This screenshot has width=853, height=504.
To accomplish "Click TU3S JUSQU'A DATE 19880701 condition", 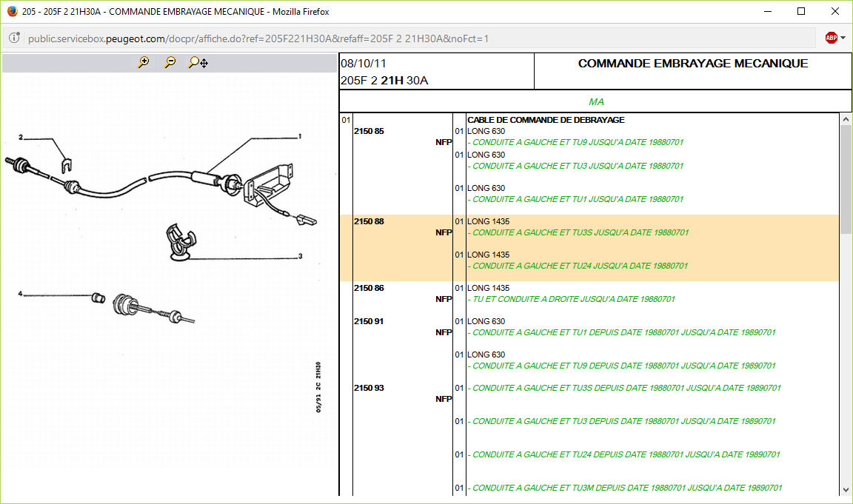I will [578, 232].
